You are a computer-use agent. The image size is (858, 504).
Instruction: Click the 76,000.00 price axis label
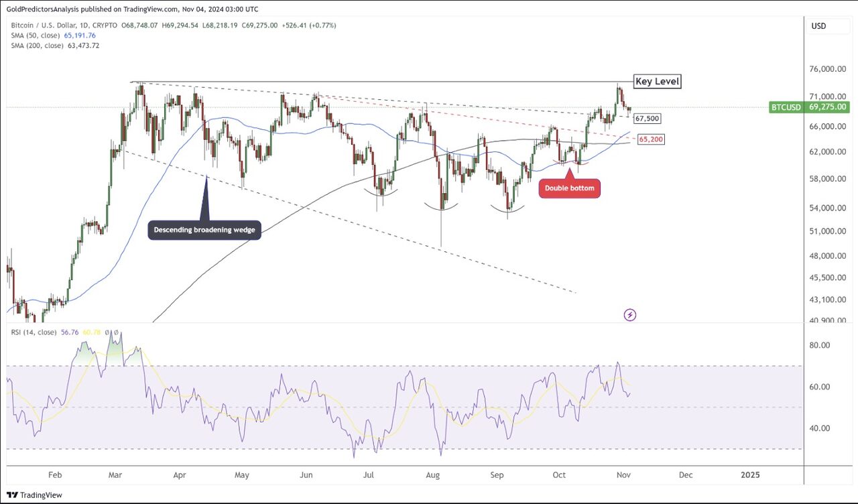pyautogui.click(x=826, y=69)
